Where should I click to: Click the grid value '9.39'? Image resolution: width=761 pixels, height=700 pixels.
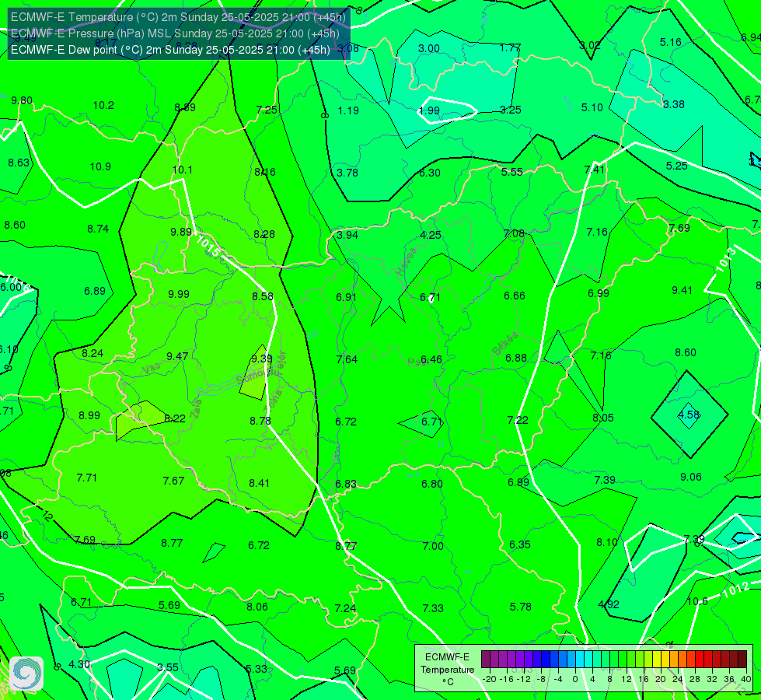[262, 359]
